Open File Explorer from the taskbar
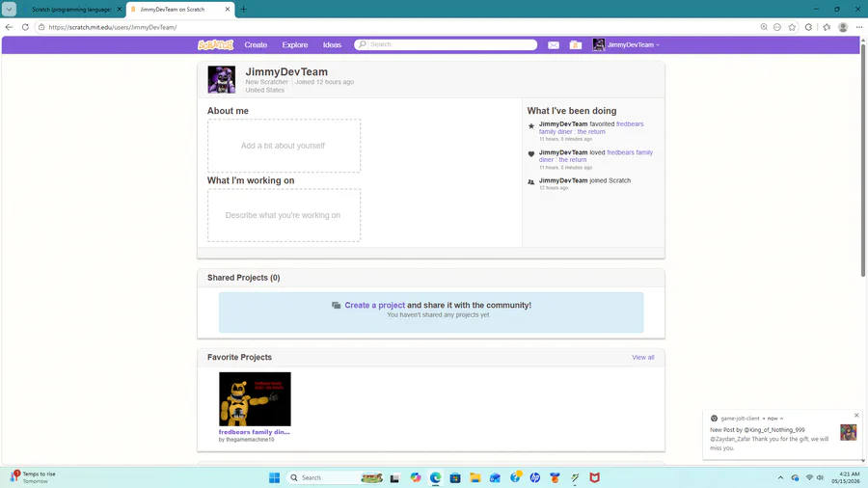Viewport: 868px width, 488px height. [475, 477]
